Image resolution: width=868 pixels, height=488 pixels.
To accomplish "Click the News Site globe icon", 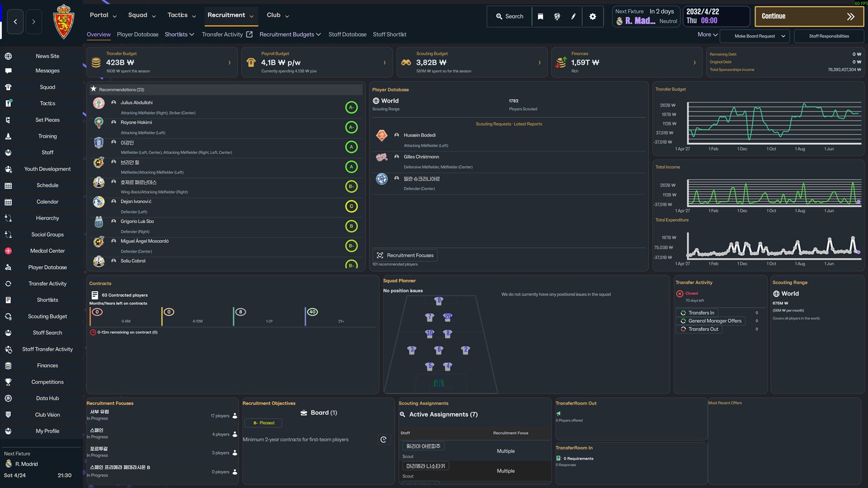I will click(8, 56).
